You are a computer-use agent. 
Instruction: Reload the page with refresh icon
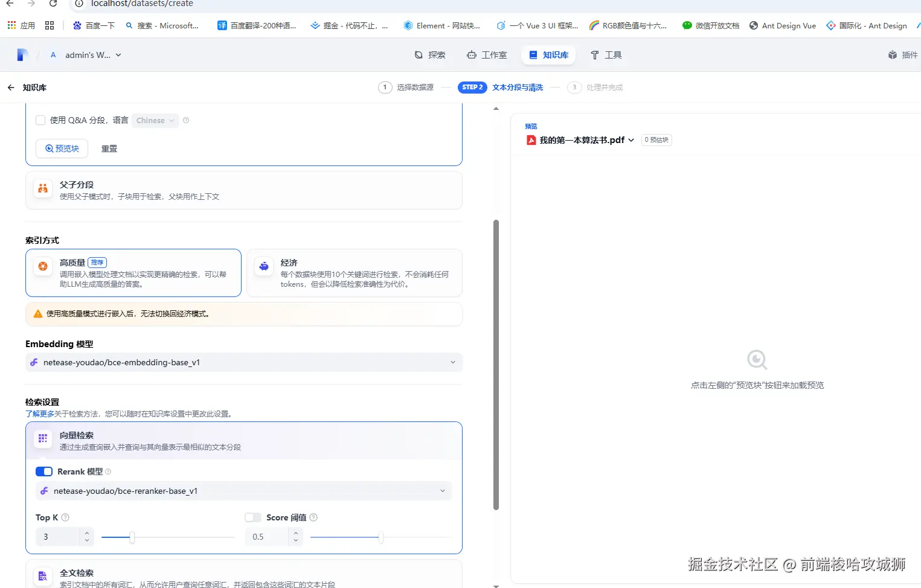[x=53, y=4]
